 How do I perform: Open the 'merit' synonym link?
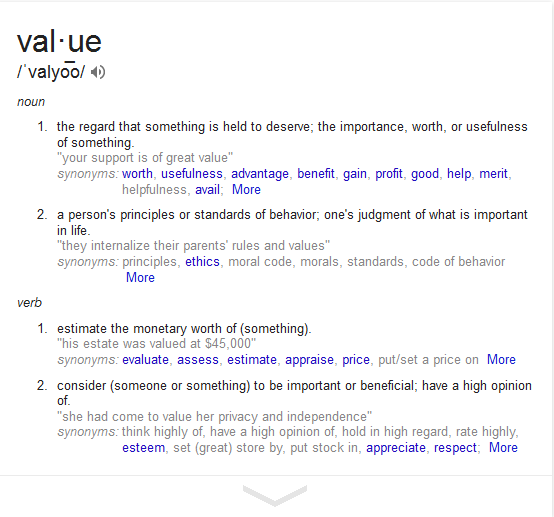point(493,174)
